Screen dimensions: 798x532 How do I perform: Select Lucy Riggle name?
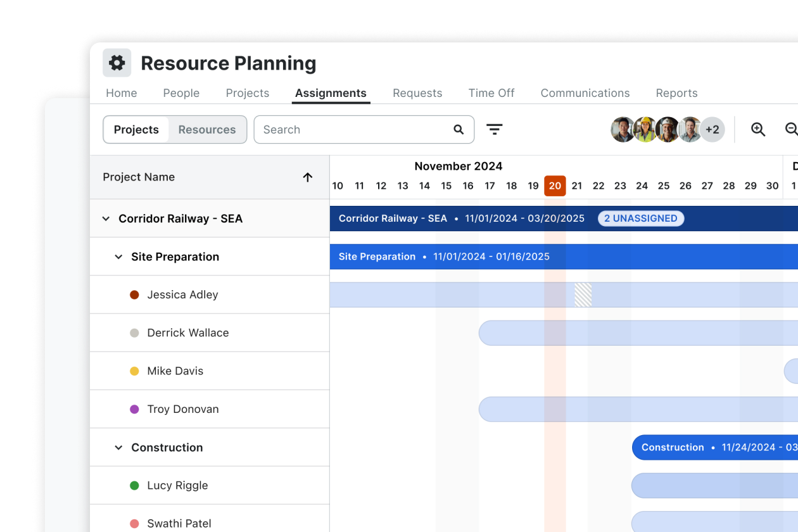177,486
